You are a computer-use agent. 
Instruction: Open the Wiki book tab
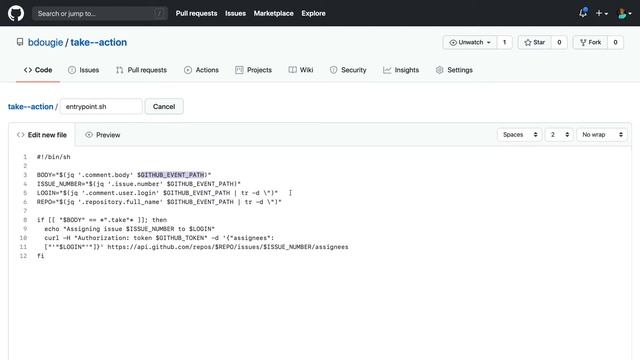(301, 70)
